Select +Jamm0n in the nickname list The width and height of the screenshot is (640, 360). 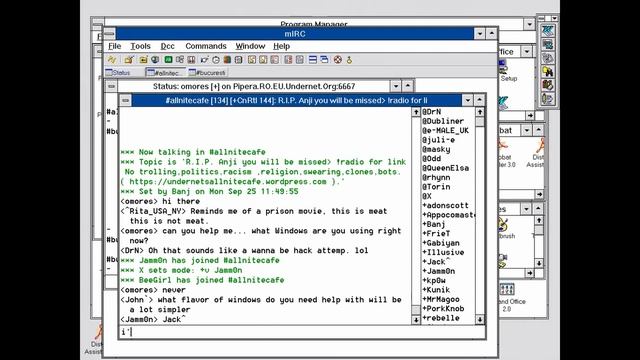438,271
